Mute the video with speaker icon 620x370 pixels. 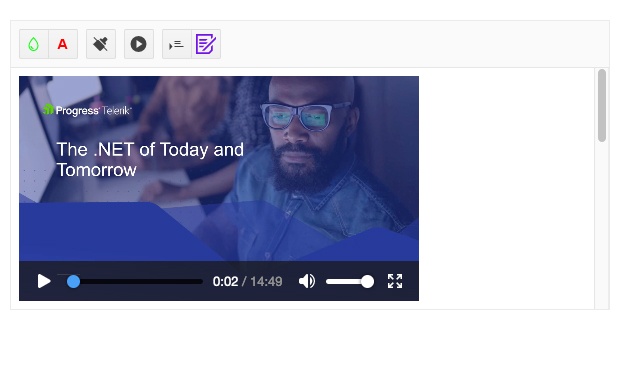click(x=307, y=281)
